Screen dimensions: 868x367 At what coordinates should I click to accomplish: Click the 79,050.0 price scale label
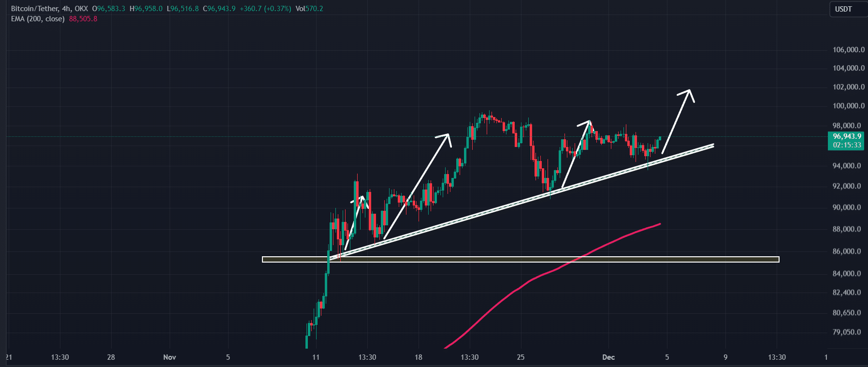(847, 332)
